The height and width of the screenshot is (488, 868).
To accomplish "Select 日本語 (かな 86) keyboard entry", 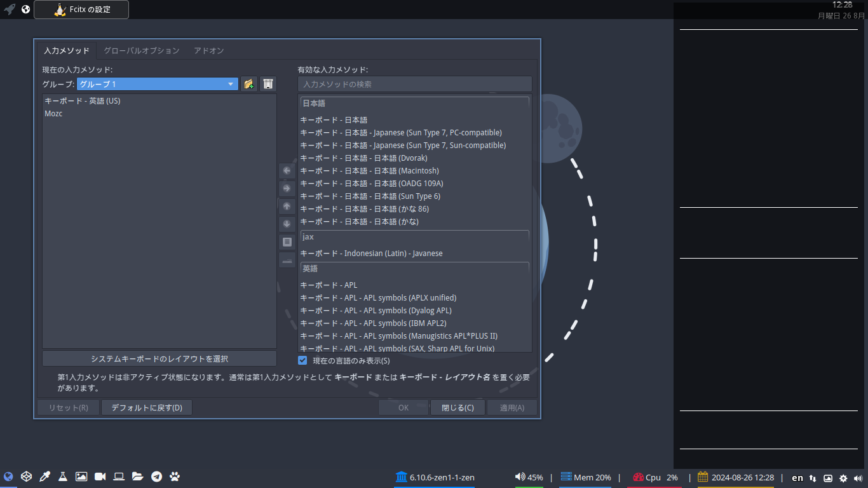I will 414,208.
